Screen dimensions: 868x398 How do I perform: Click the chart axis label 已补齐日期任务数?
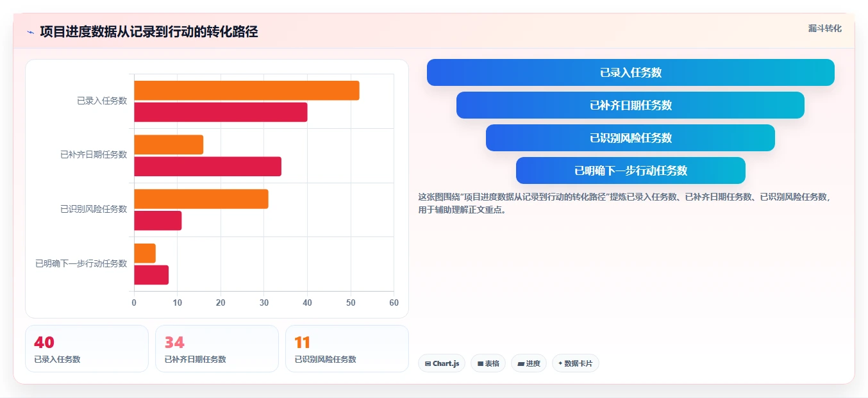(94, 154)
